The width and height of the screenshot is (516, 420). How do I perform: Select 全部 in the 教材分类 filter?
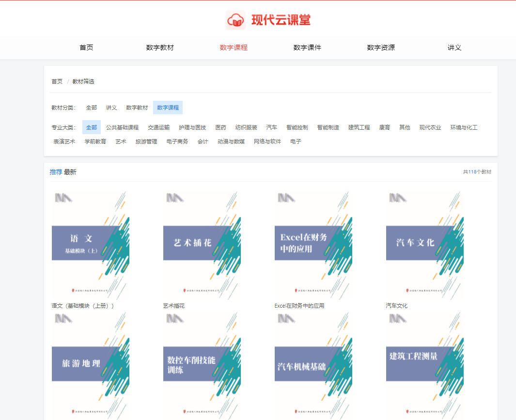92,108
